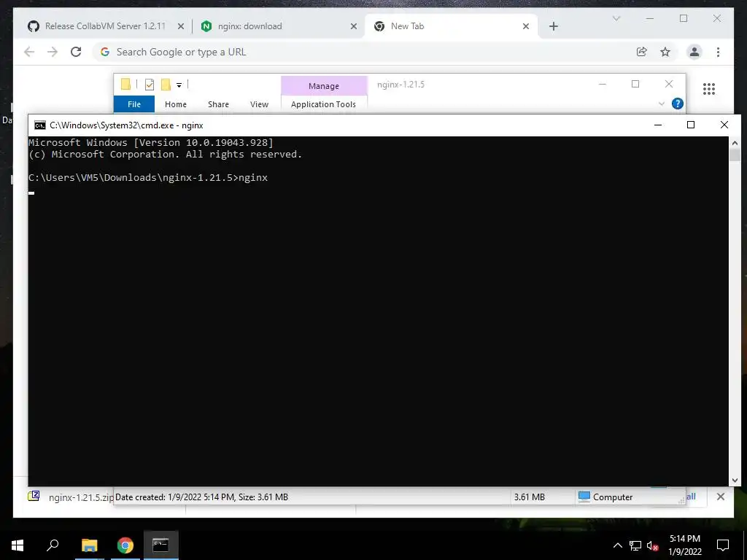The height and width of the screenshot is (560, 747).
Task: Click the Properties quick access icon in Explorer
Action: pyautogui.click(x=149, y=85)
